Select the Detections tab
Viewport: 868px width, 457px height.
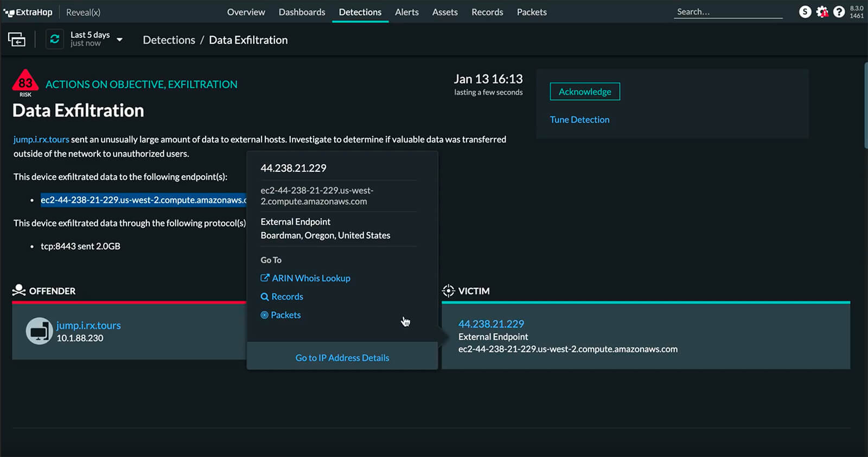360,12
